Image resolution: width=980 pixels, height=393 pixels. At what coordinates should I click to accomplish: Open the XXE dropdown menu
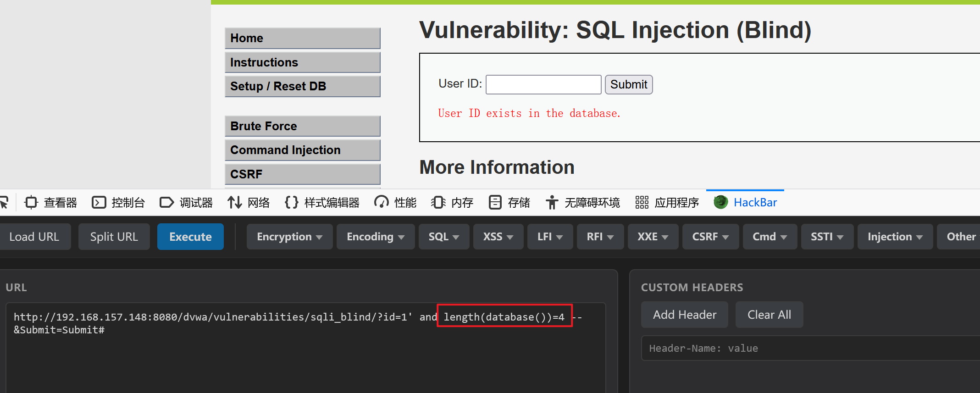click(653, 237)
